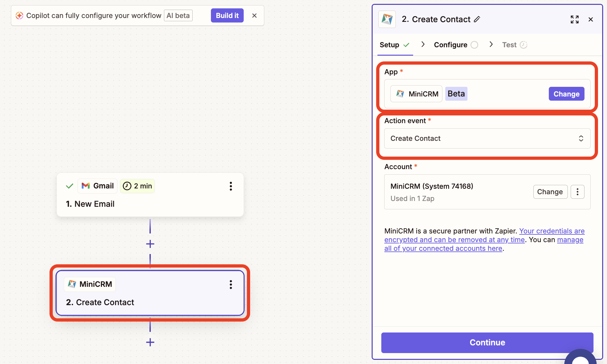Click the pencil icon to rename the step

[477, 19]
